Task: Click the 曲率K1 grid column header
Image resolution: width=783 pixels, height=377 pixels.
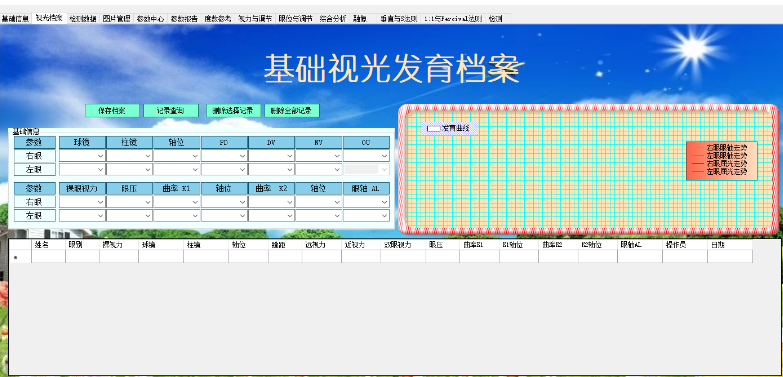Action: point(479,245)
